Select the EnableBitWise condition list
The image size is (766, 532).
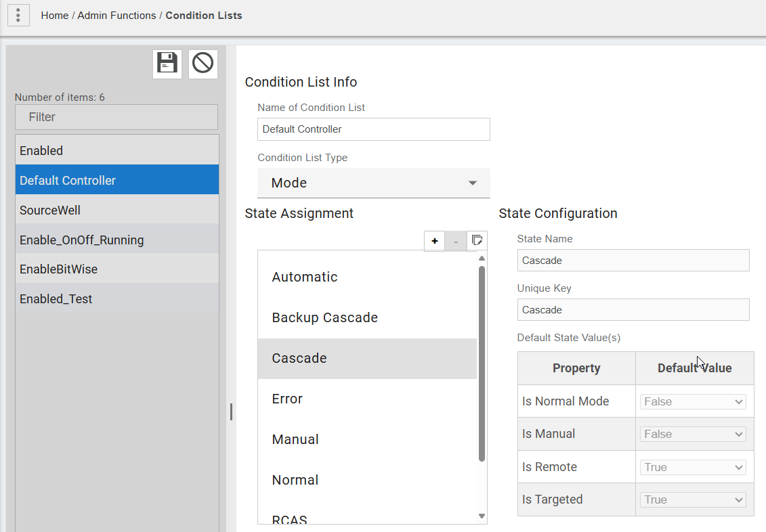[117, 269]
